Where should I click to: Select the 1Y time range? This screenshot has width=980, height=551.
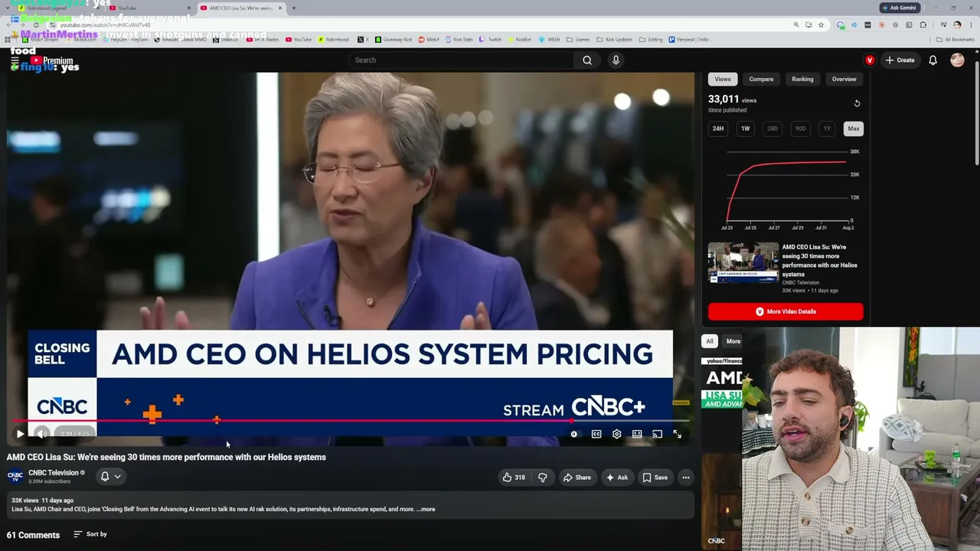pos(827,129)
